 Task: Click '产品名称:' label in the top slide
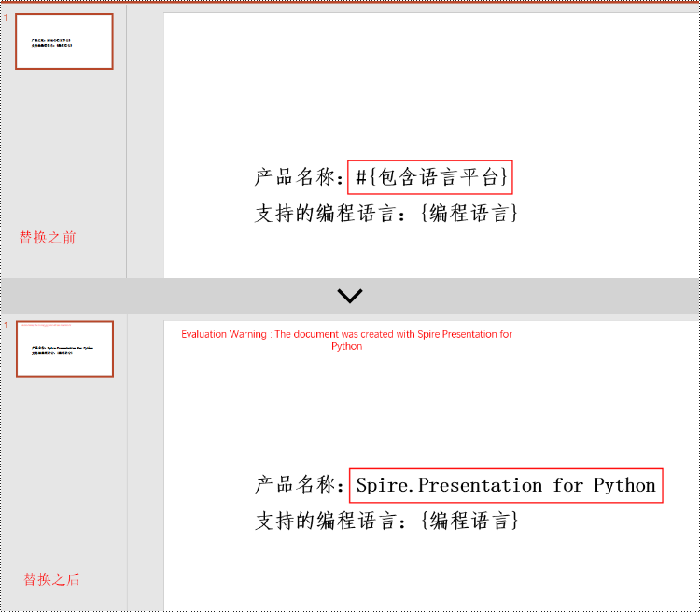pos(299,177)
